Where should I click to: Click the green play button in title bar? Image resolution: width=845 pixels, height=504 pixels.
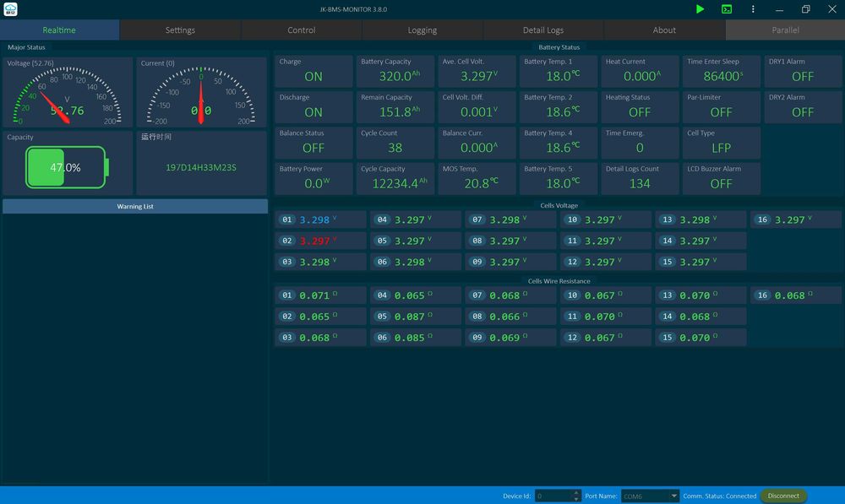700,9
